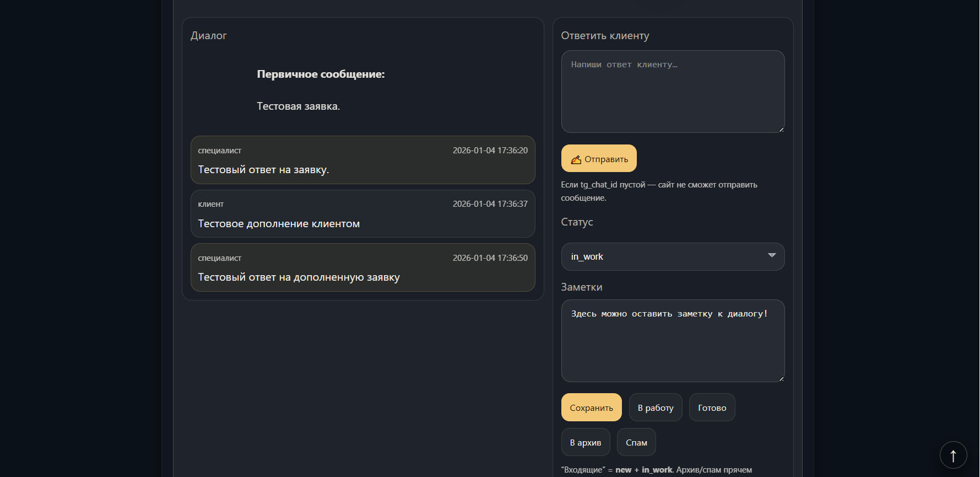The width and height of the screenshot is (980, 477).
Task: Click the notes textarea resize handle
Action: [781, 378]
